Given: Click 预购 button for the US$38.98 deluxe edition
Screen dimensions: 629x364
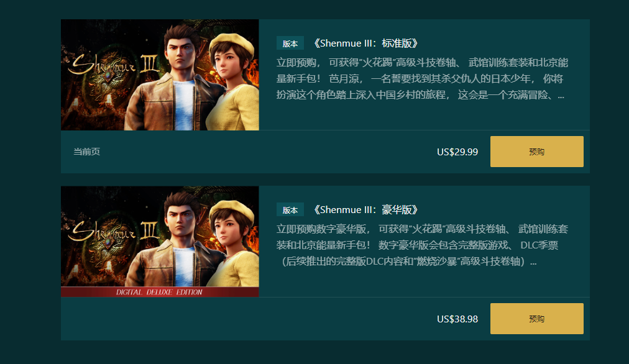Looking at the screenshot, I should (537, 319).
